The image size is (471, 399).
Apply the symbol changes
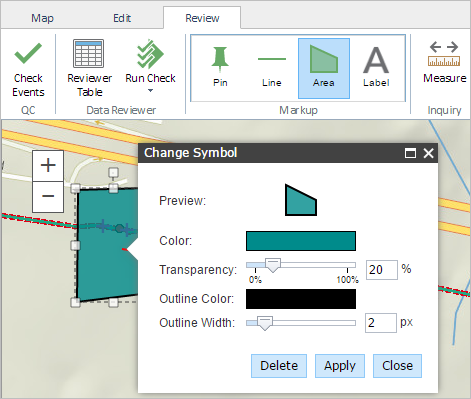click(x=340, y=366)
